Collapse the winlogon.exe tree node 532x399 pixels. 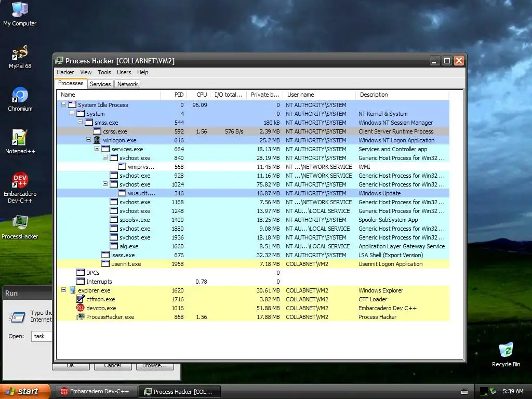[88, 140]
